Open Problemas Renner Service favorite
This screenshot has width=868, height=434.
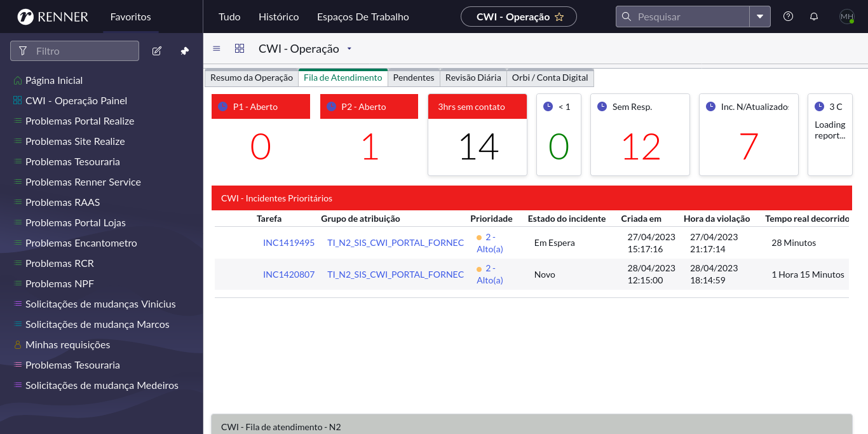[x=83, y=182]
